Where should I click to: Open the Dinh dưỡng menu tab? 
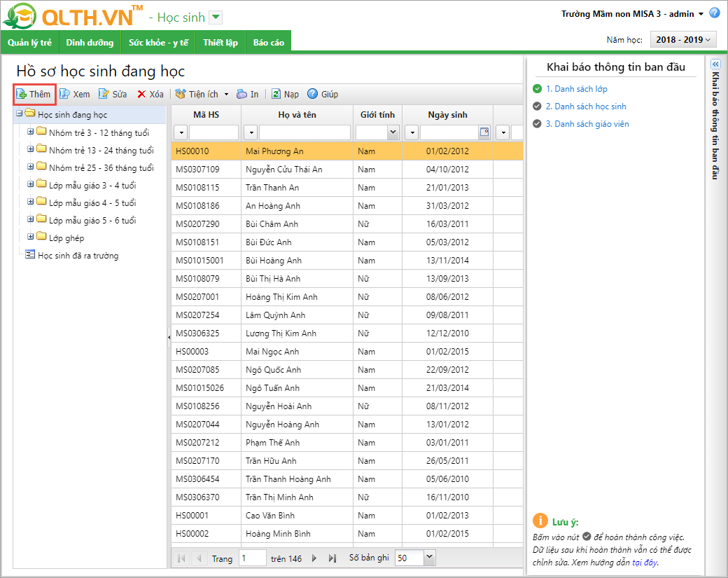tap(90, 43)
